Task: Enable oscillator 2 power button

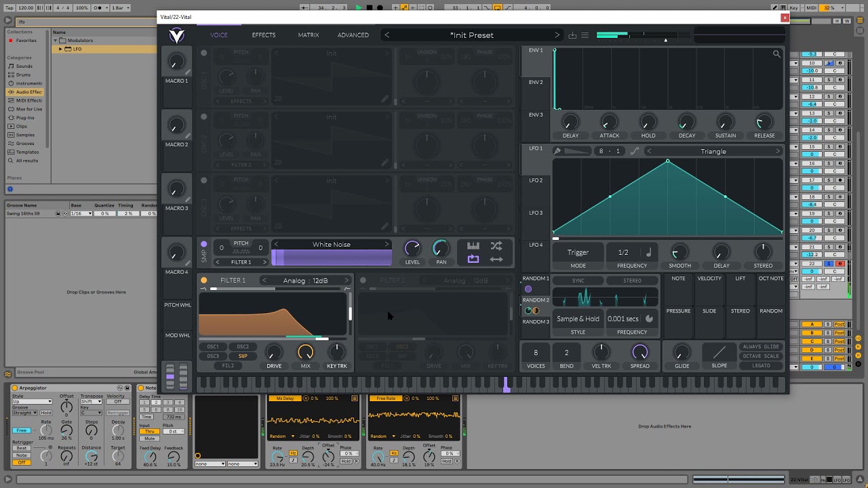Action: [203, 117]
